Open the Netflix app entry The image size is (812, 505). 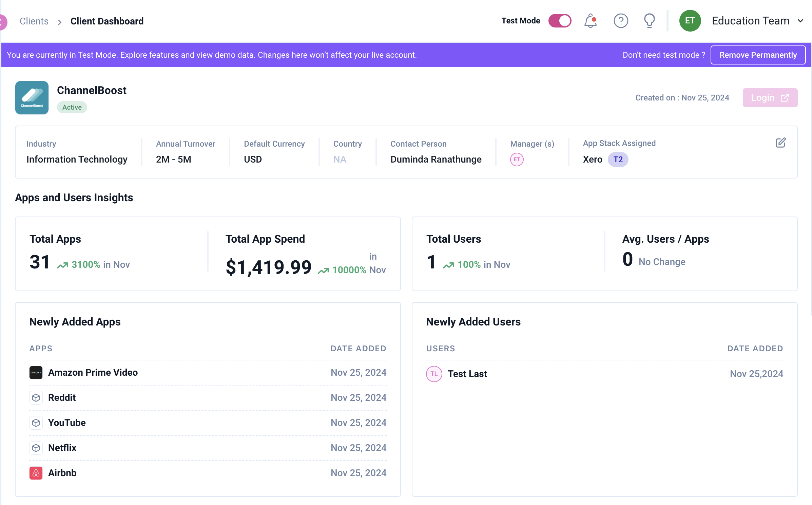click(62, 448)
